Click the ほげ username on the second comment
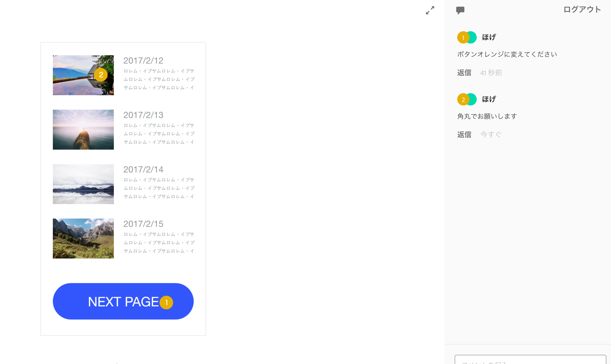 (489, 99)
